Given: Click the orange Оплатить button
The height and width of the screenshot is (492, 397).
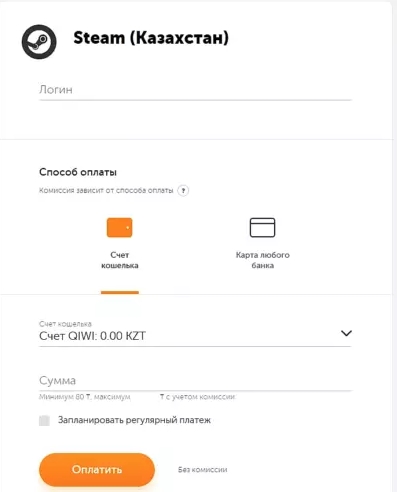Looking at the screenshot, I should (97, 470).
